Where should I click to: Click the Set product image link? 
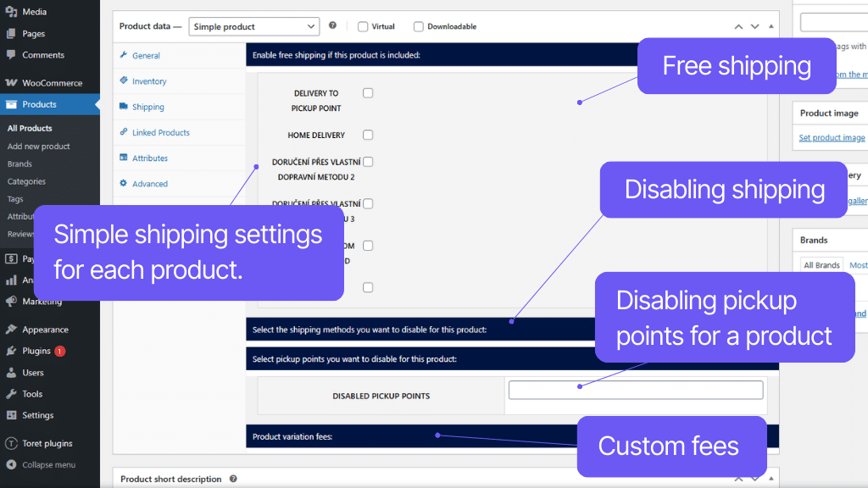click(832, 137)
